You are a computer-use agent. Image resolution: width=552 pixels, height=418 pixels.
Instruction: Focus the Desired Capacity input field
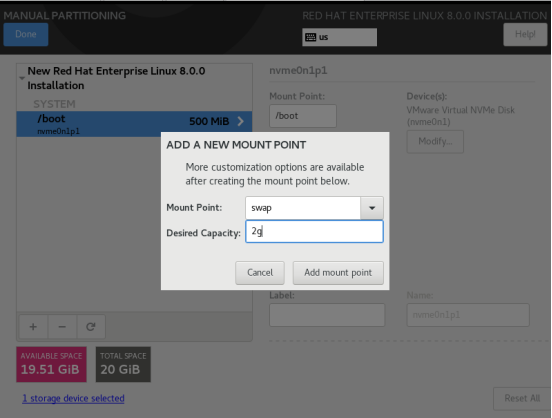[x=314, y=231]
